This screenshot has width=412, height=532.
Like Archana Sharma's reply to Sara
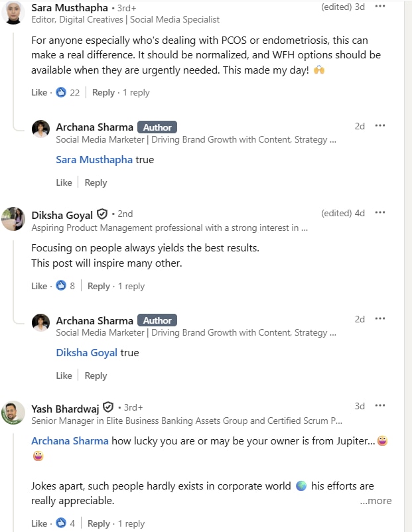coord(64,182)
